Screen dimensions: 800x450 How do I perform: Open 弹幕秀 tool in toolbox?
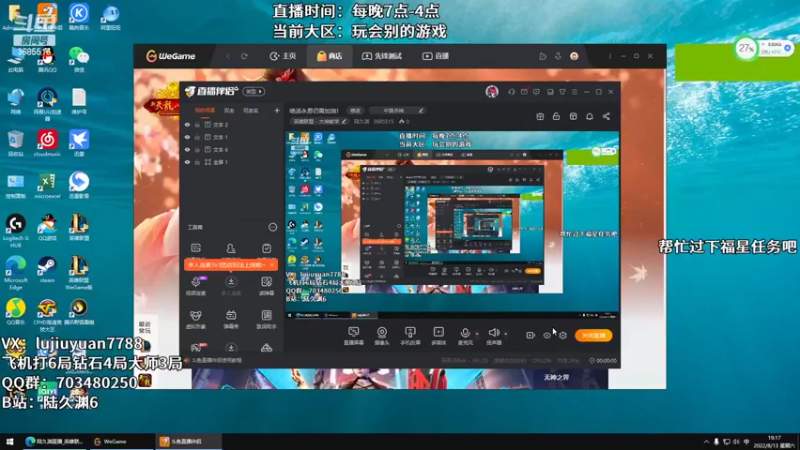231,319
